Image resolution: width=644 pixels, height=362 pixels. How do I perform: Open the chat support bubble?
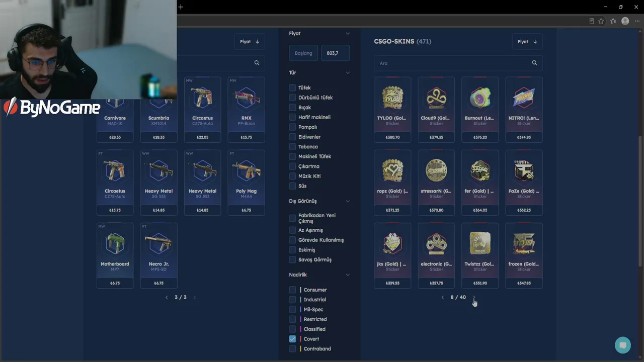coord(623,345)
